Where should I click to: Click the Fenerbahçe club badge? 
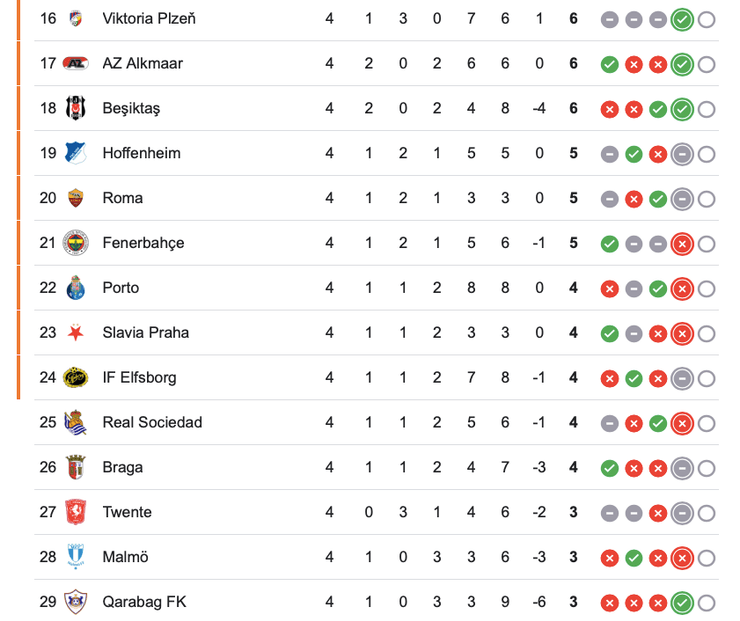tap(75, 243)
